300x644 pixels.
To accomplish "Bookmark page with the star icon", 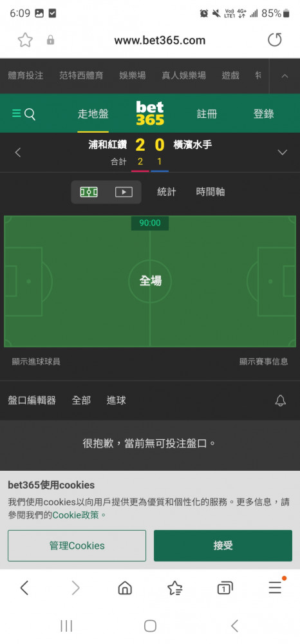I will pyautogui.click(x=25, y=40).
